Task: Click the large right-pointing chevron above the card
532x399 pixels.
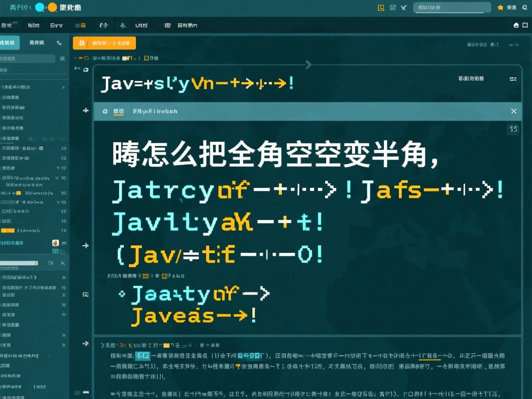Action: click(308, 65)
